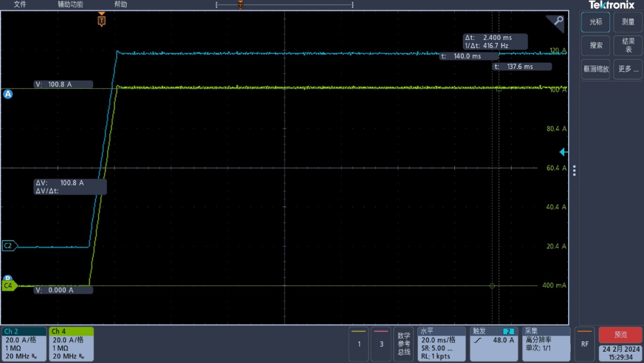The image size is (644, 363).
Task: Select cursor B handle above C4
Action: click(x=7, y=278)
